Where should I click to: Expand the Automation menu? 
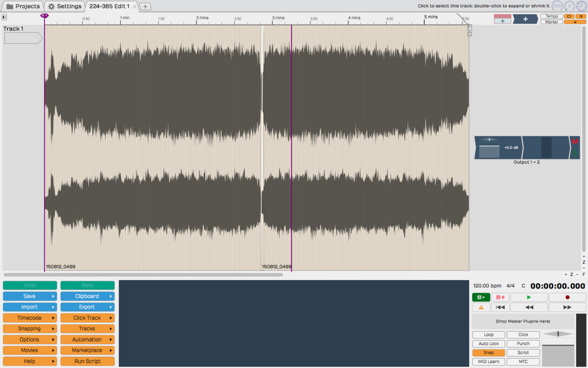(87, 340)
